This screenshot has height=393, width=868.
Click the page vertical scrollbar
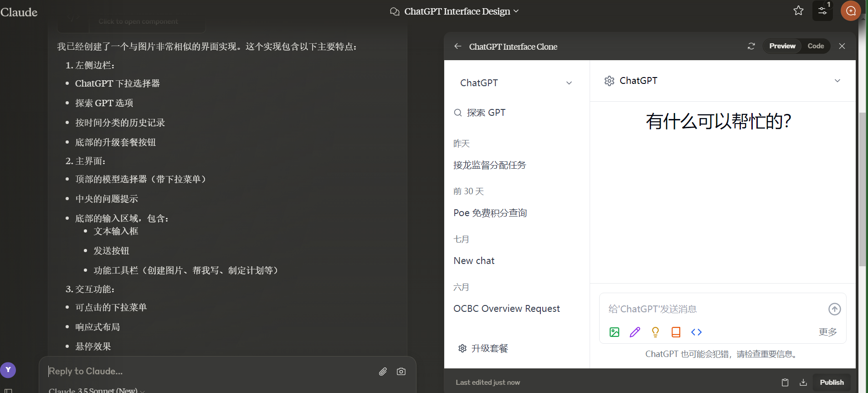click(x=862, y=189)
